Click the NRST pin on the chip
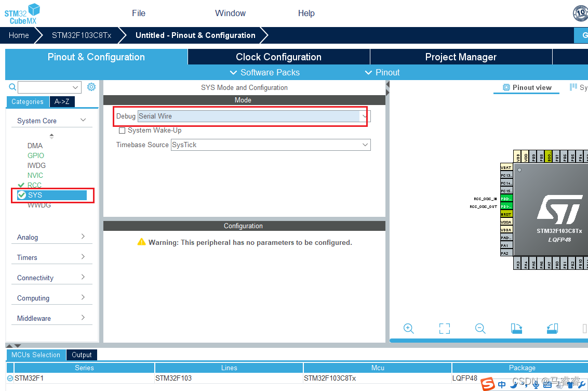Image resolution: width=588 pixels, height=391 pixels. [x=506, y=215]
